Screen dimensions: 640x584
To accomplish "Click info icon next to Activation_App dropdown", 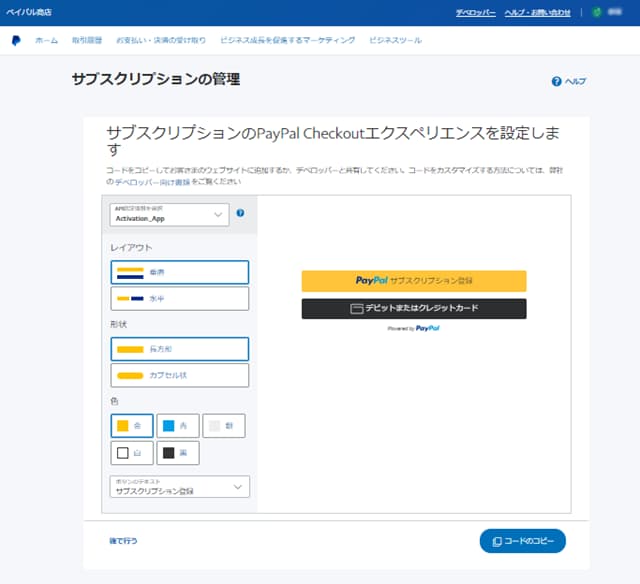I will [x=240, y=213].
